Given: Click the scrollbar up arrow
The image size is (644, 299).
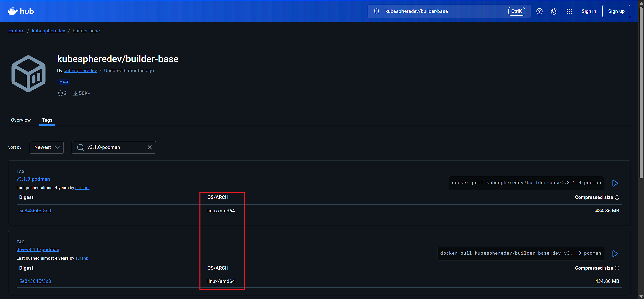Looking at the screenshot, I should [641, 3].
